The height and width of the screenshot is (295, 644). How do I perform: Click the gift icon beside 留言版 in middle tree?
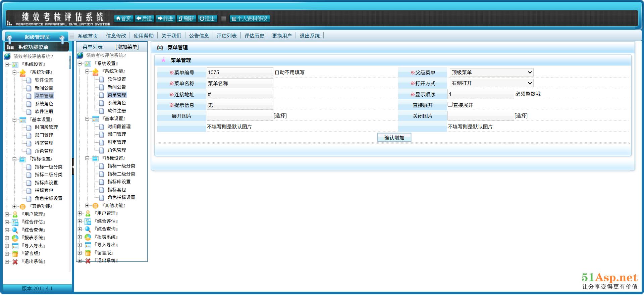click(88, 253)
